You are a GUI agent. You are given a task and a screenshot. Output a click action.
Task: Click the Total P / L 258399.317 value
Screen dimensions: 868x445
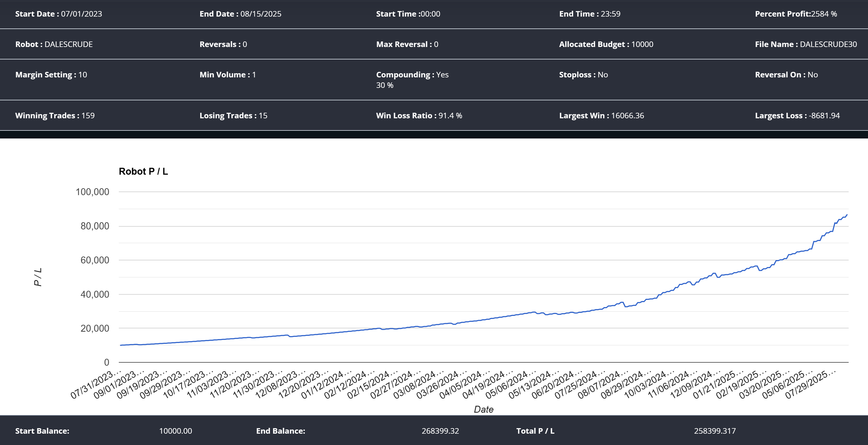click(x=715, y=431)
